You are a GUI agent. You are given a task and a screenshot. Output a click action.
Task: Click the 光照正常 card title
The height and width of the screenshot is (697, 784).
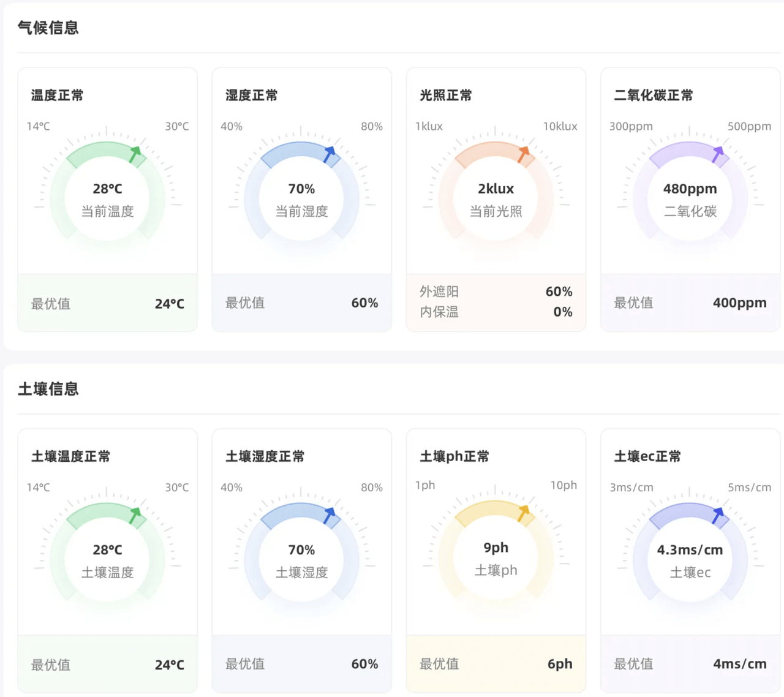[445, 95]
